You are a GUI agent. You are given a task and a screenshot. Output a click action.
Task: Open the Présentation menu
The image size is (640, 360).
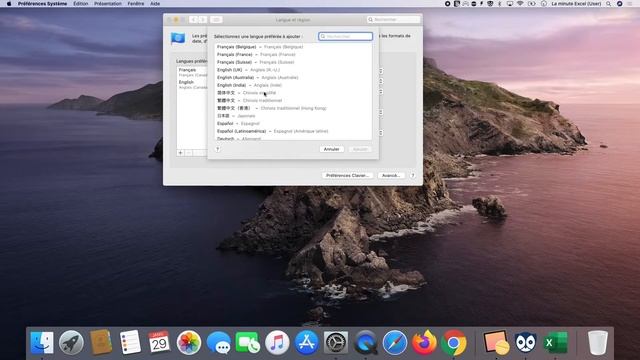(x=108, y=4)
